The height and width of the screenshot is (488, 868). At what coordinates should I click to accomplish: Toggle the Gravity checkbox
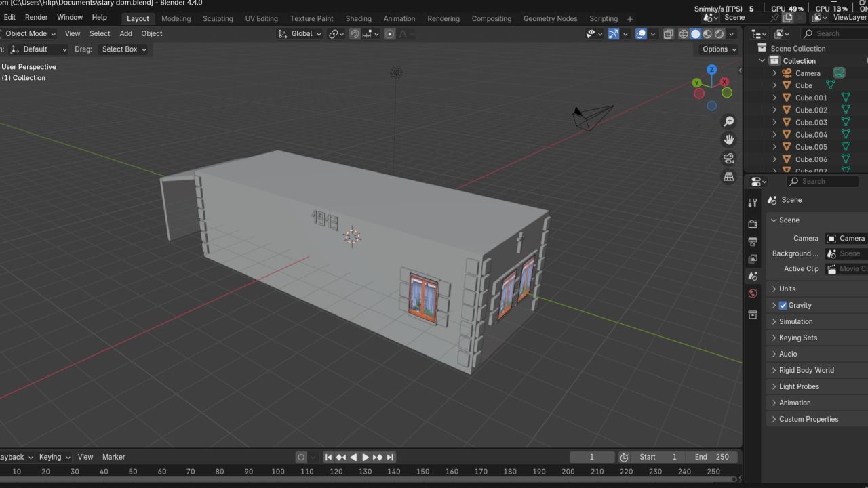783,305
